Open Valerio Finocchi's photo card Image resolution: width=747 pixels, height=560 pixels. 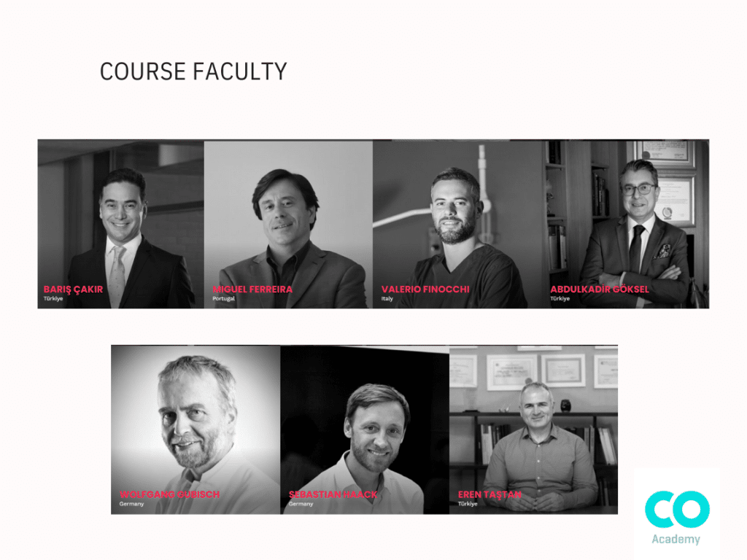[x=457, y=224]
